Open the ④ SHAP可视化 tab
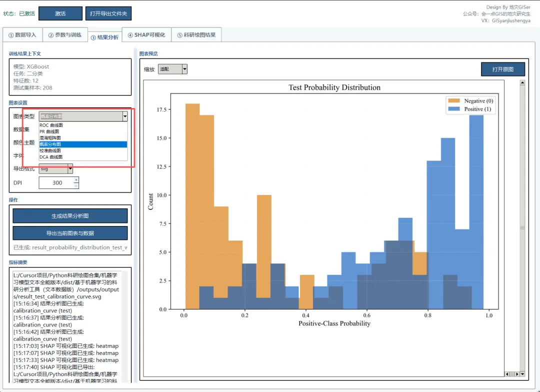The height and width of the screenshot is (392, 540). 146,35
